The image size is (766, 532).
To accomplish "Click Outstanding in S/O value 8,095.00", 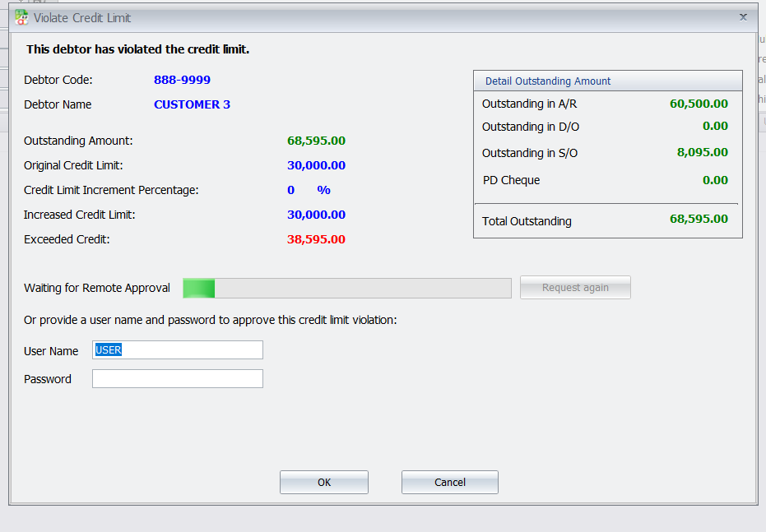I will 707,152.
